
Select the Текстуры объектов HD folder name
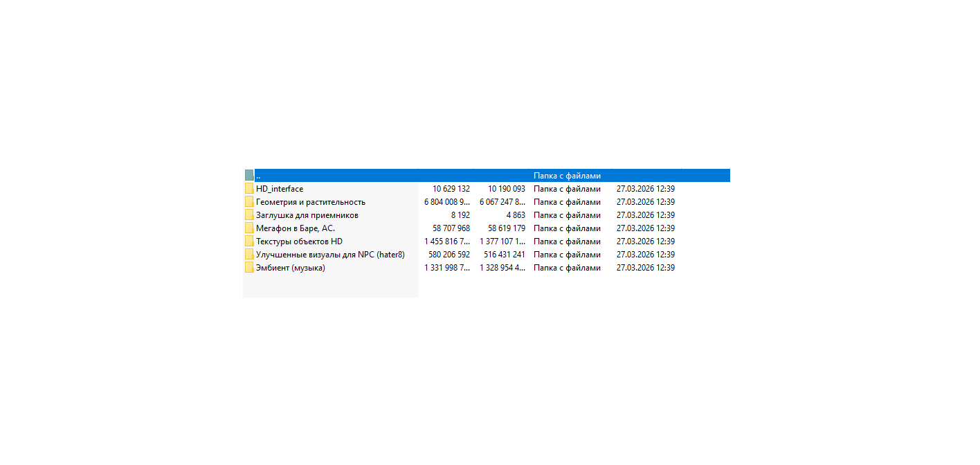tap(299, 241)
